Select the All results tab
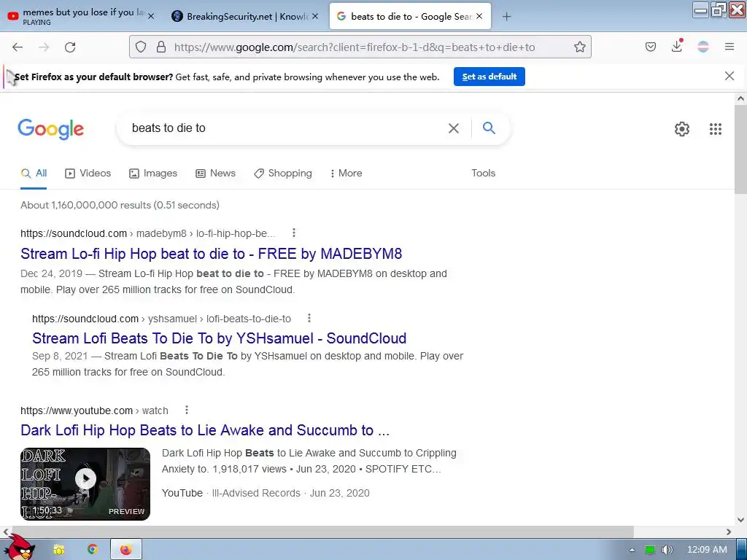The width and height of the screenshot is (747, 560). pos(34,174)
